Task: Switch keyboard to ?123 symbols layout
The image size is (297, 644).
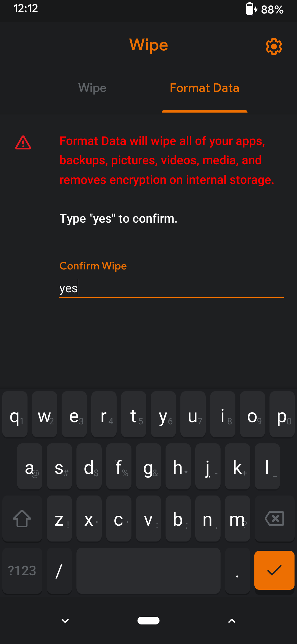Action: [x=22, y=571]
